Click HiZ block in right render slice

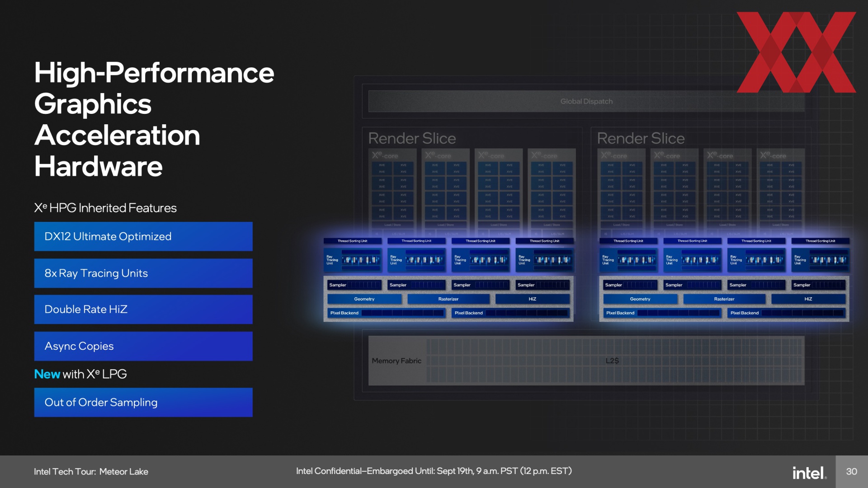pos(808,299)
